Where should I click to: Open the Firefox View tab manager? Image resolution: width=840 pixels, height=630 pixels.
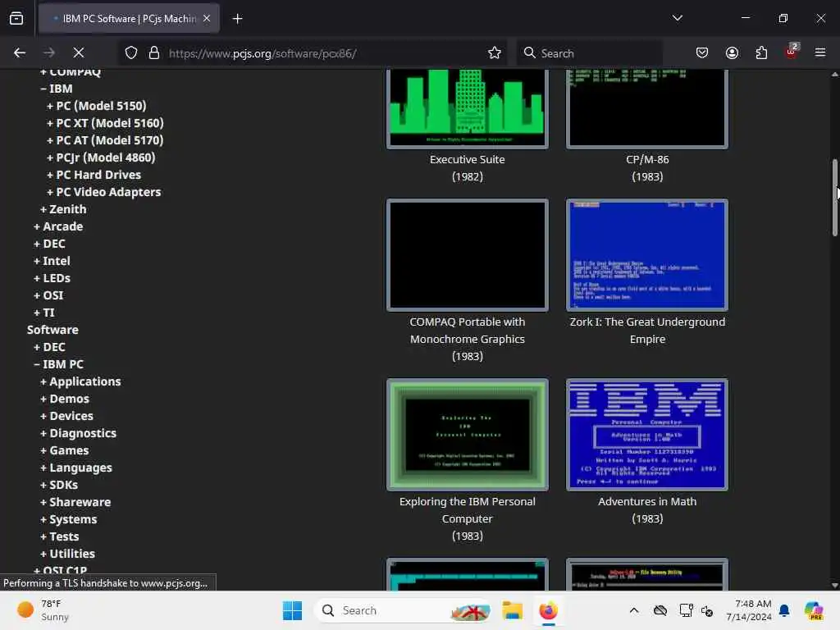pyautogui.click(x=16, y=18)
